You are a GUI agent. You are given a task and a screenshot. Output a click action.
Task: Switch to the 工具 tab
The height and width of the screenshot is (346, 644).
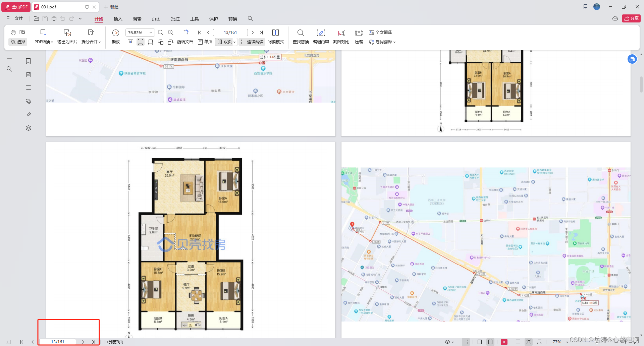tap(195, 19)
